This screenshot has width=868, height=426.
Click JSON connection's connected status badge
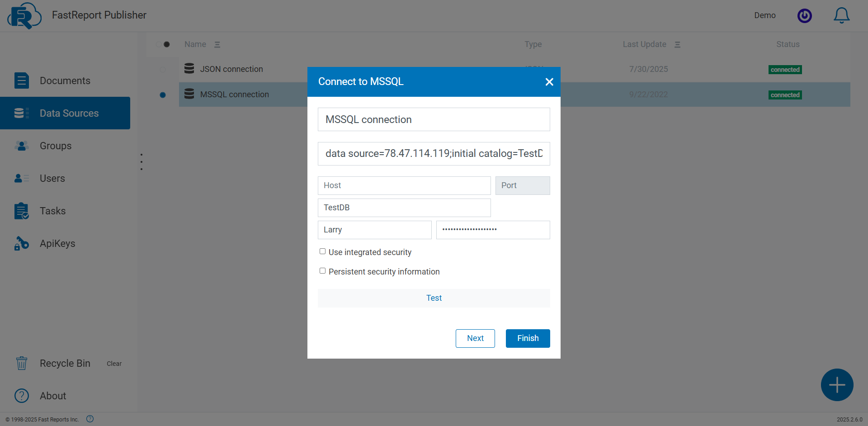785,70
